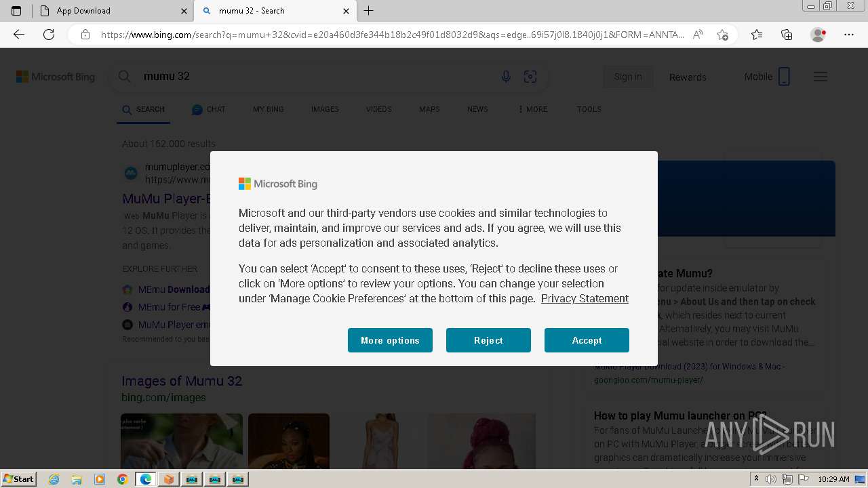Open the pink headwrap image thumbnail

pos(481,441)
